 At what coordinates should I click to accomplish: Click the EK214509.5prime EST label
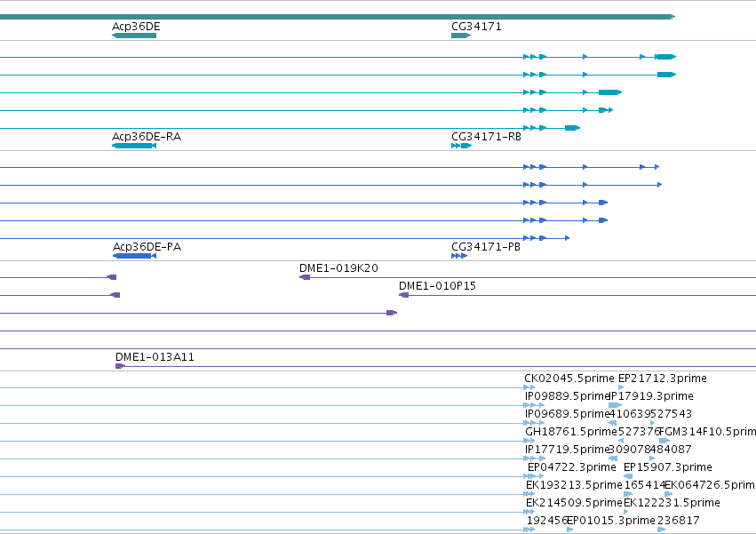point(574,503)
